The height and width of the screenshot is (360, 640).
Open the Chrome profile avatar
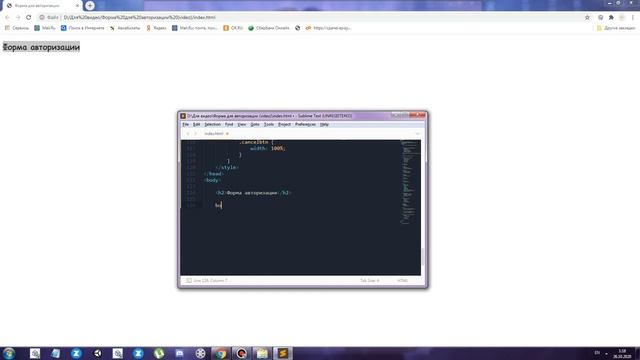(x=622, y=18)
